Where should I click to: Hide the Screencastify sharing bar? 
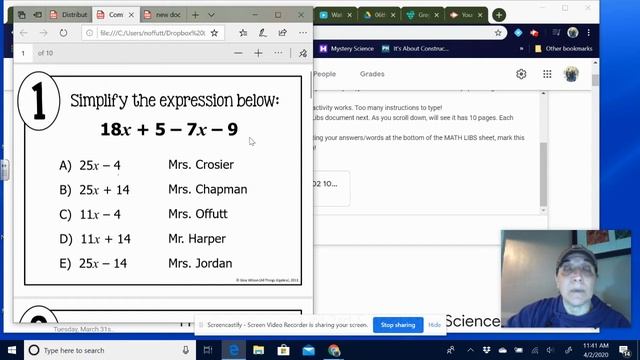tap(435, 325)
